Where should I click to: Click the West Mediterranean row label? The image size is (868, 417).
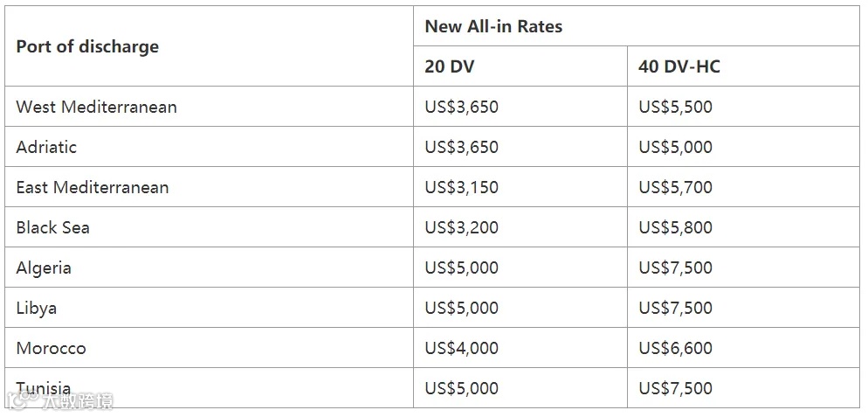[x=96, y=107]
